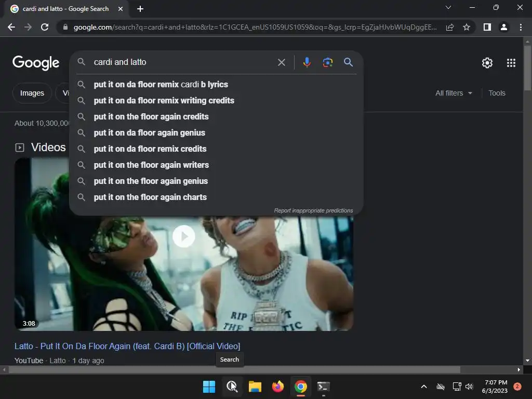The image size is (532, 399).
Task: Play the Latto video thumbnail
Action: (183, 236)
